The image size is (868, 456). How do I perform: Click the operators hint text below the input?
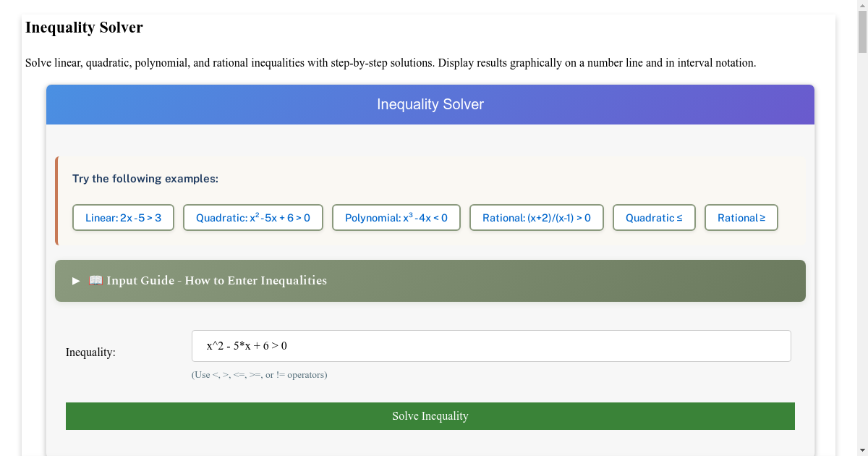(x=260, y=374)
